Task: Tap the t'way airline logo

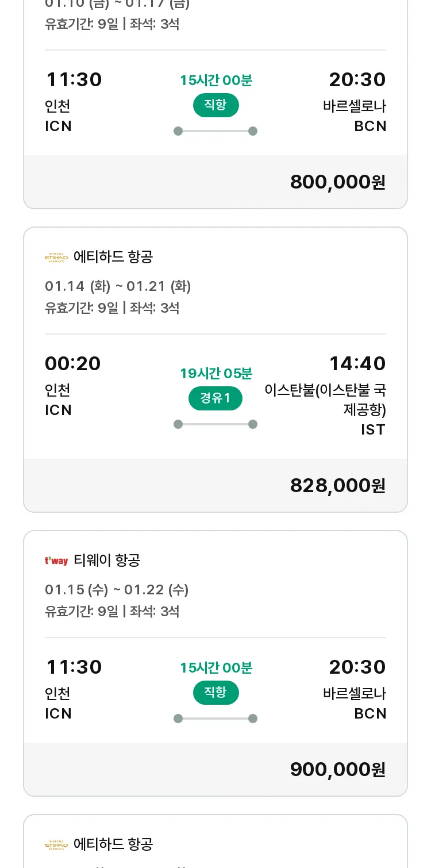Action: tap(56, 560)
